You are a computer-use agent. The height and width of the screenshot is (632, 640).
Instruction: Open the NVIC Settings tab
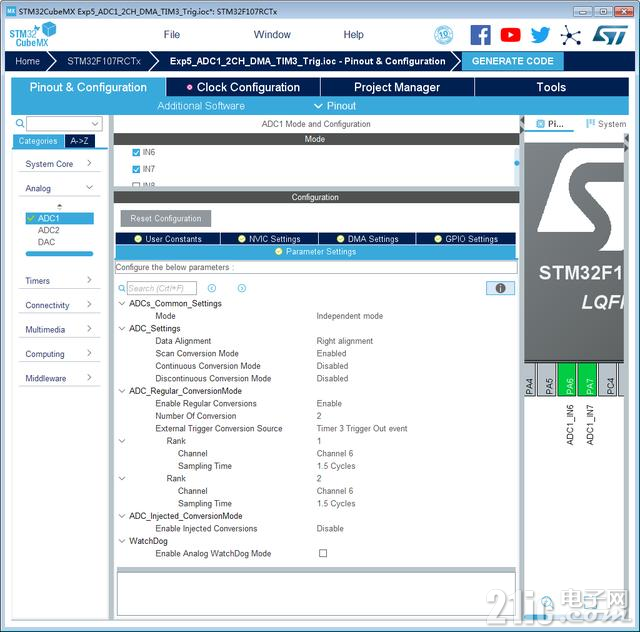(x=269, y=239)
